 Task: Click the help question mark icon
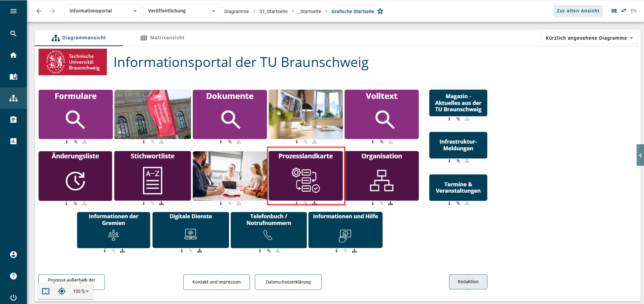(13, 276)
